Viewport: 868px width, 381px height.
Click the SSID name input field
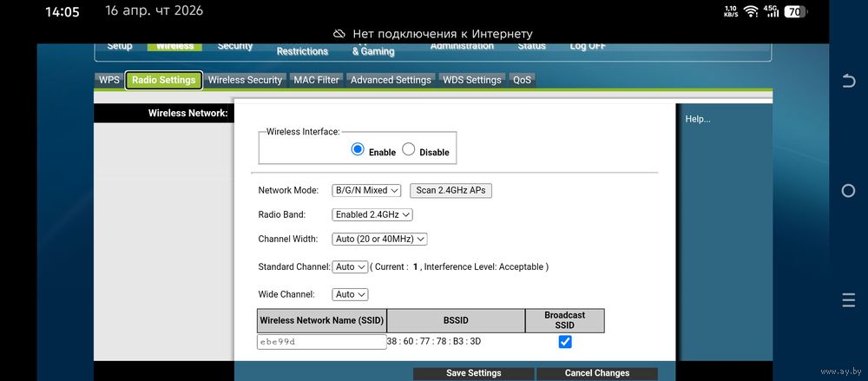click(321, 342)
